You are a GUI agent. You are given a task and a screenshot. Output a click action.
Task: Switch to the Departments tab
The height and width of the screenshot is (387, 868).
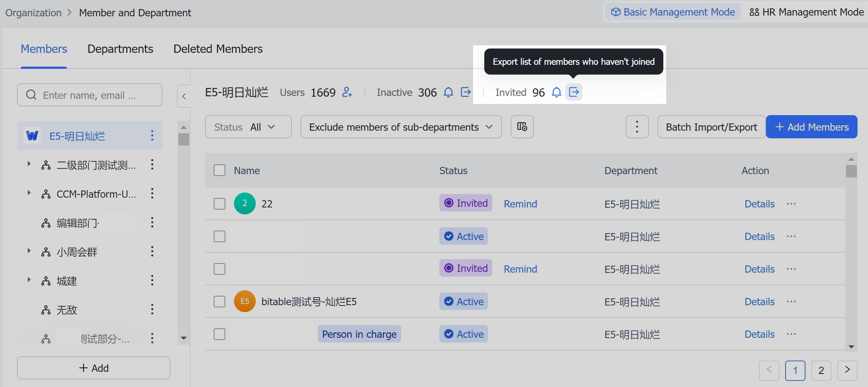pos(120,49)
